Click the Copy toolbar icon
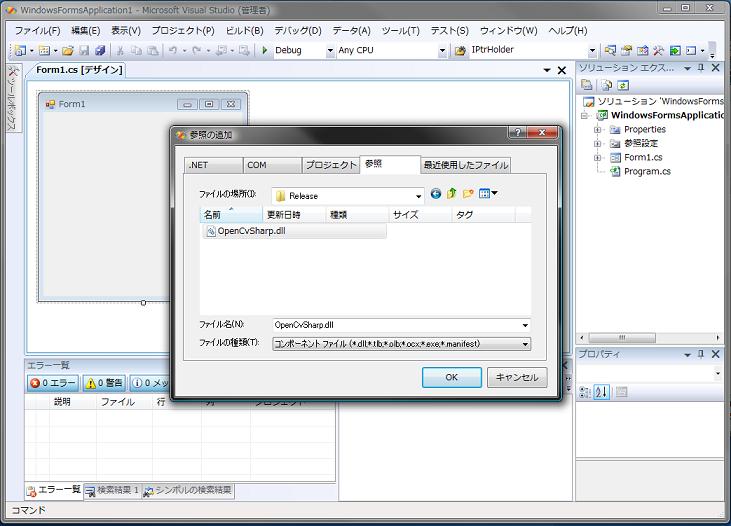Viewport: 731px width, 526px height. pos(136,50)
